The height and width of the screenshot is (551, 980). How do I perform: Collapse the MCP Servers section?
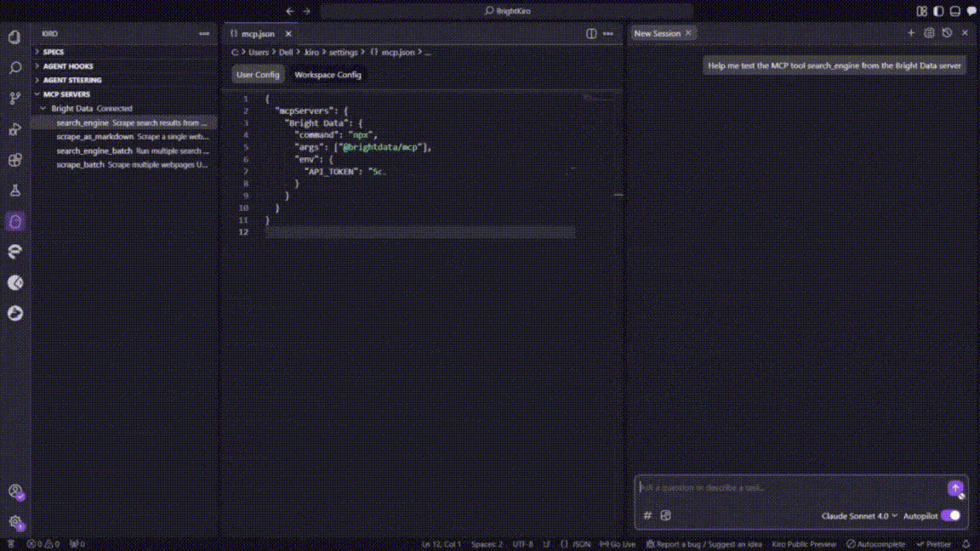click(66, 94)
